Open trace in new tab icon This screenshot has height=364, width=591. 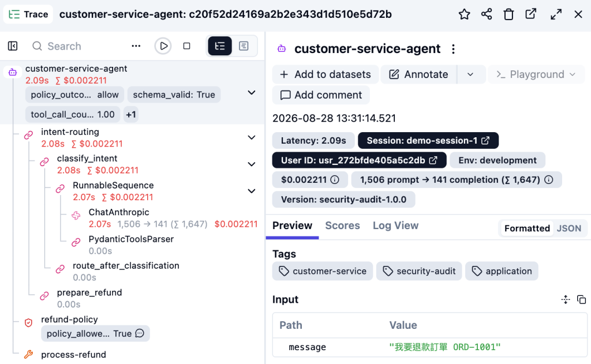531,14
